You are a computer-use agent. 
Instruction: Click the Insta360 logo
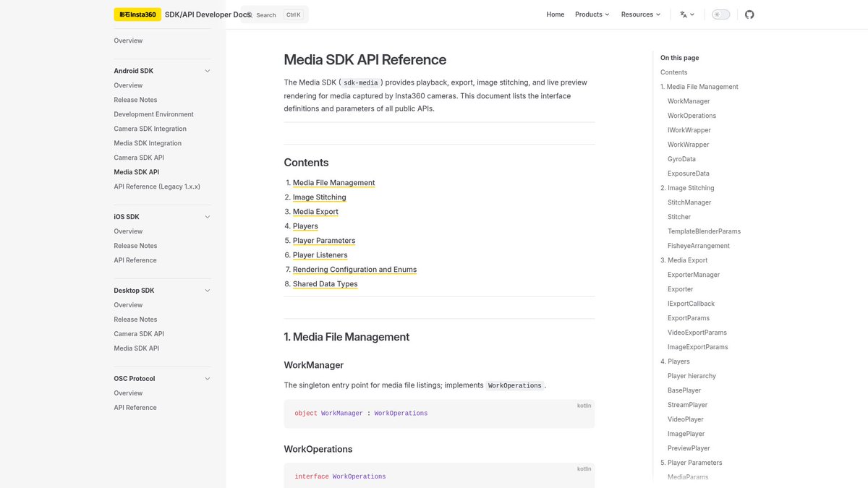tap(137, 14)
